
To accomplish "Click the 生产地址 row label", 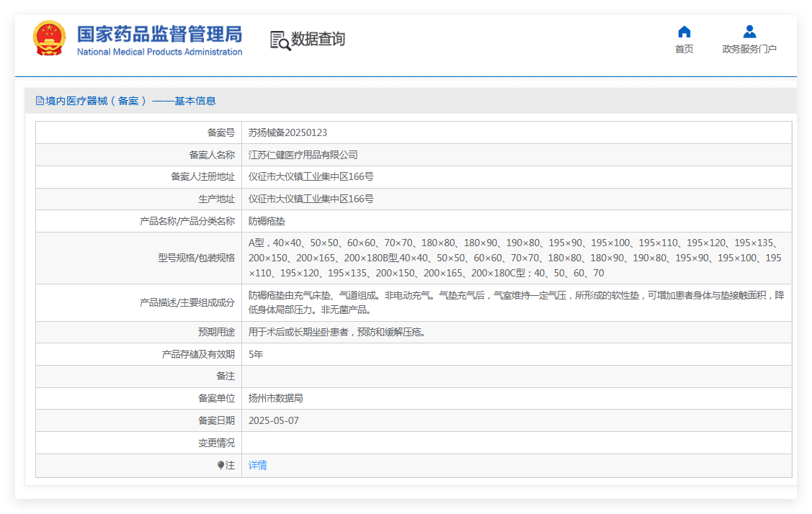I will pos(216,199).
